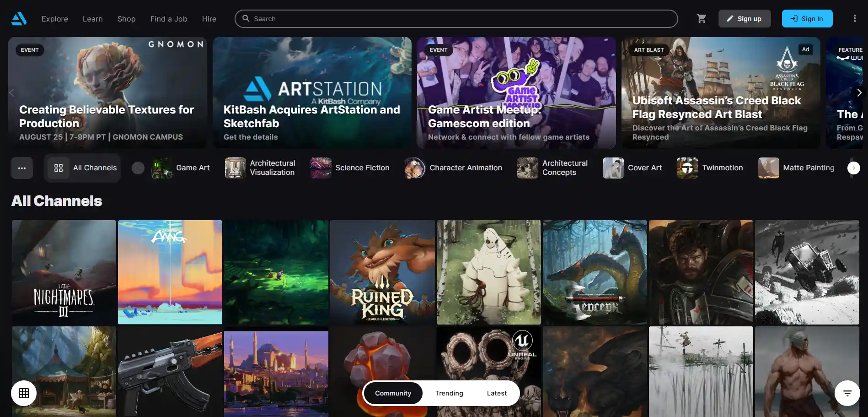
Task: Select the All Channels button
Action: [83, 168]
